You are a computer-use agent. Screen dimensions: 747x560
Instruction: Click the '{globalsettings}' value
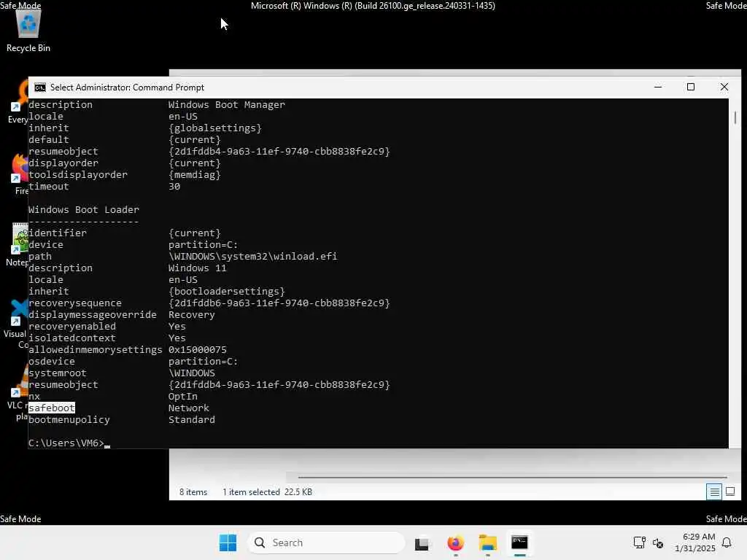tap(215, 128)
